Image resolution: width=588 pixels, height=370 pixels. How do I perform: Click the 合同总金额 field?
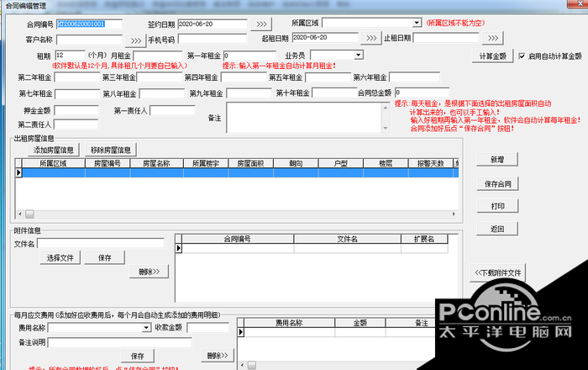422,92
